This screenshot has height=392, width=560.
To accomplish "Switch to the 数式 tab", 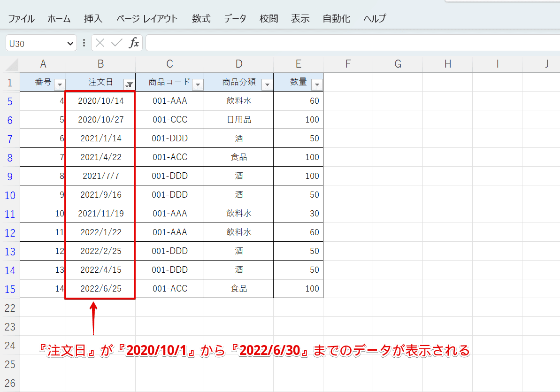I will 201,19.
